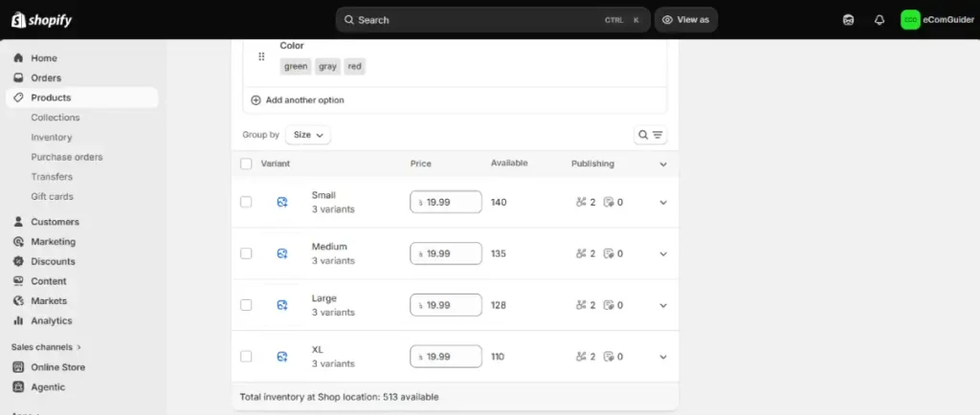
Task: Edit the Small variant price field
Action: [446, 202]
